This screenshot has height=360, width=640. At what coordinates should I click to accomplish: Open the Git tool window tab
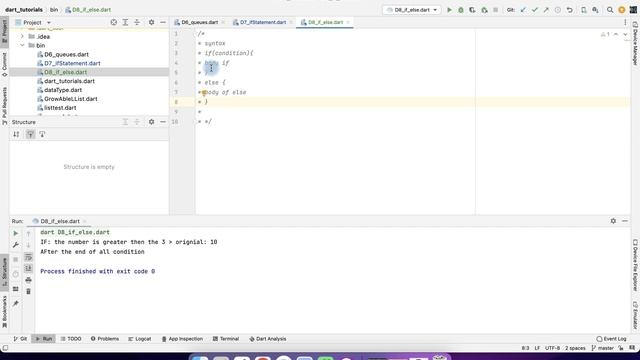coord(20,339)
